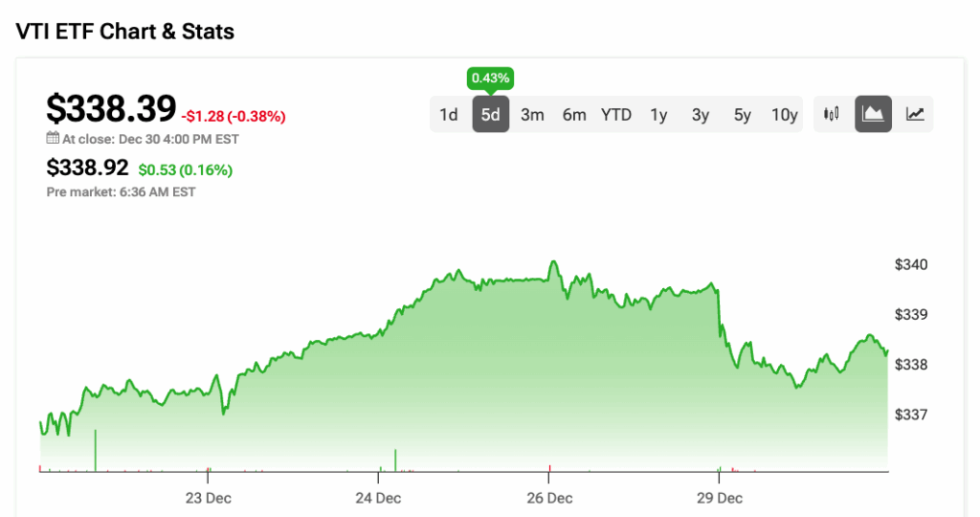
Task: Switch to the candlestick chart view
Action: (832, 115)
